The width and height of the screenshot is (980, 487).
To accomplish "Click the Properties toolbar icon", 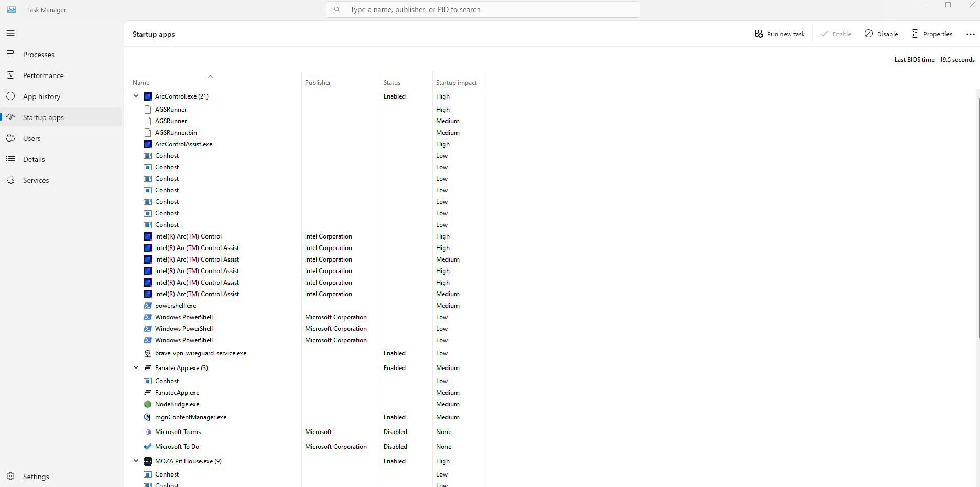I will pos(916,34).
